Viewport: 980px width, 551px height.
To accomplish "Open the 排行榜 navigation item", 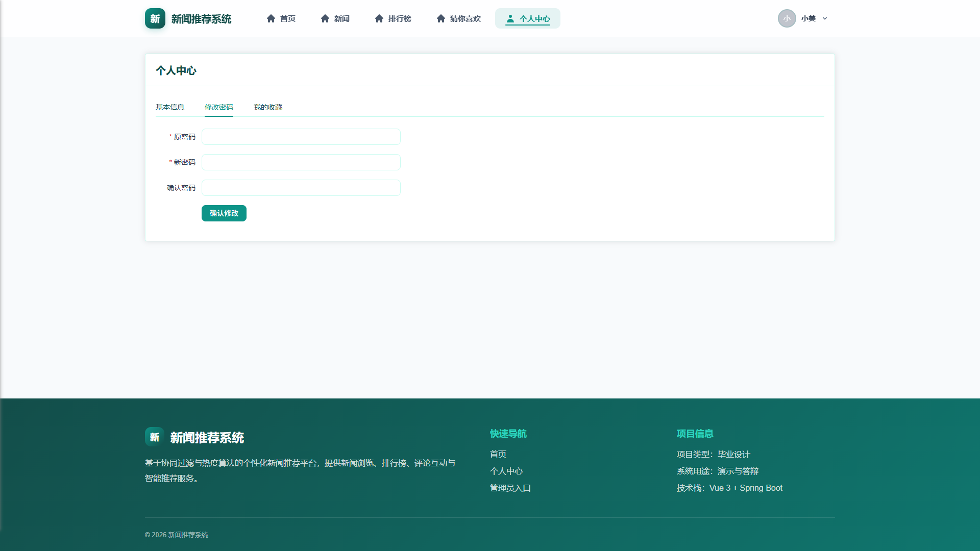I will tap(393, 18).
